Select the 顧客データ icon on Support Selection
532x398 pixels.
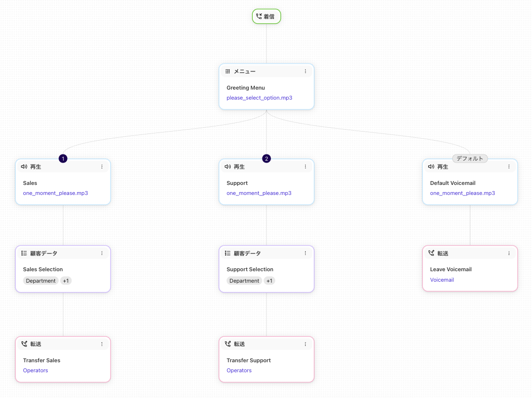tap(228, 253)
